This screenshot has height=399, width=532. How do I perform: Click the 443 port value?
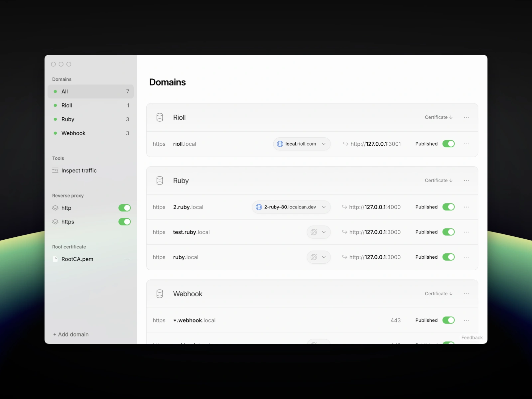click(396, 320)
